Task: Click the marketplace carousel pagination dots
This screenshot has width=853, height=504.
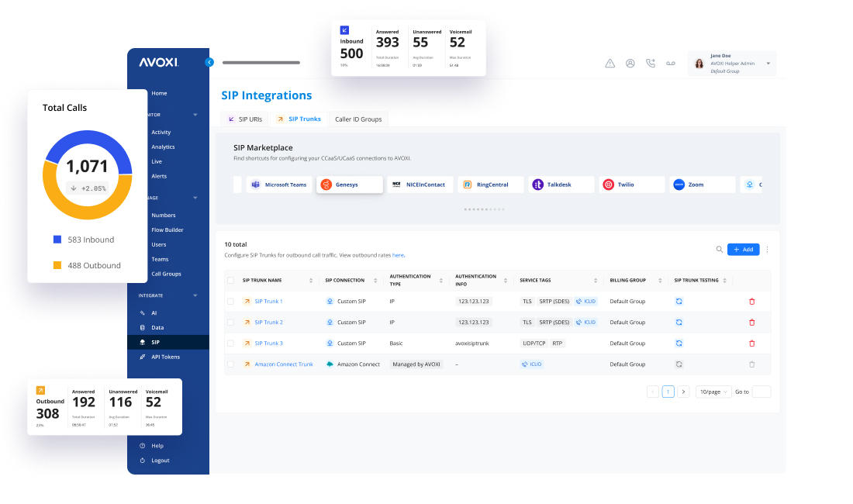Action: pos(484,209)
